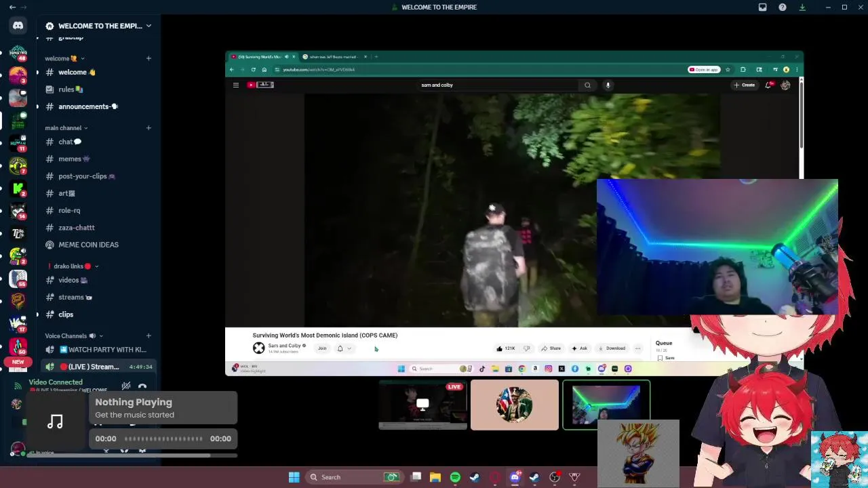The width and height of the screenshot is (868, 488).
Task: Disconnect from voice with hang-up icon
Action: click(142, 386)
